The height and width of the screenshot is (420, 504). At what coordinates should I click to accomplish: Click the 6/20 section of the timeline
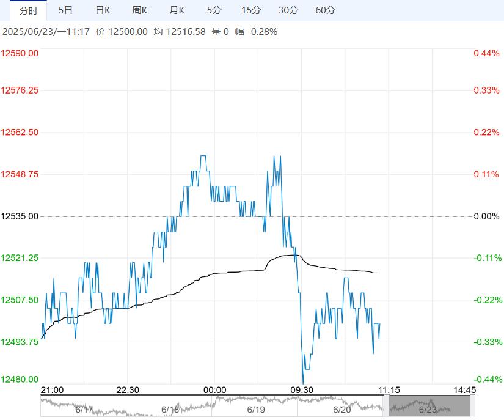tap(341, 409)
